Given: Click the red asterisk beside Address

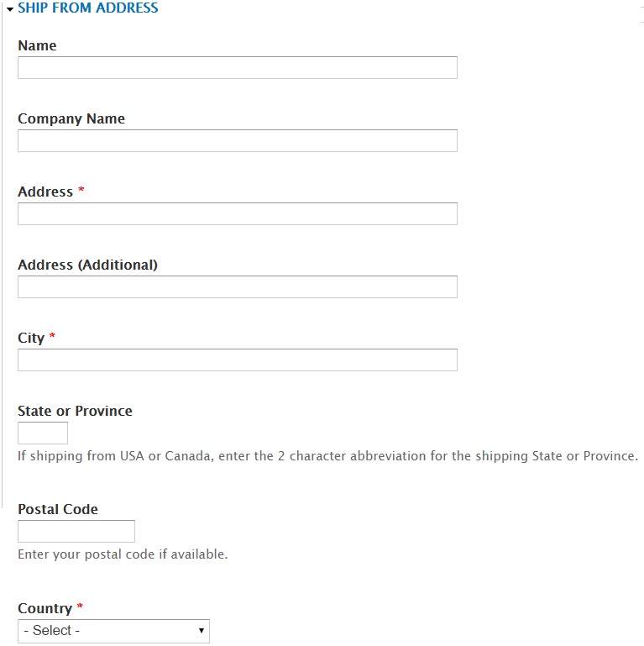Looking at the screenshot, I should pos(81,190).
